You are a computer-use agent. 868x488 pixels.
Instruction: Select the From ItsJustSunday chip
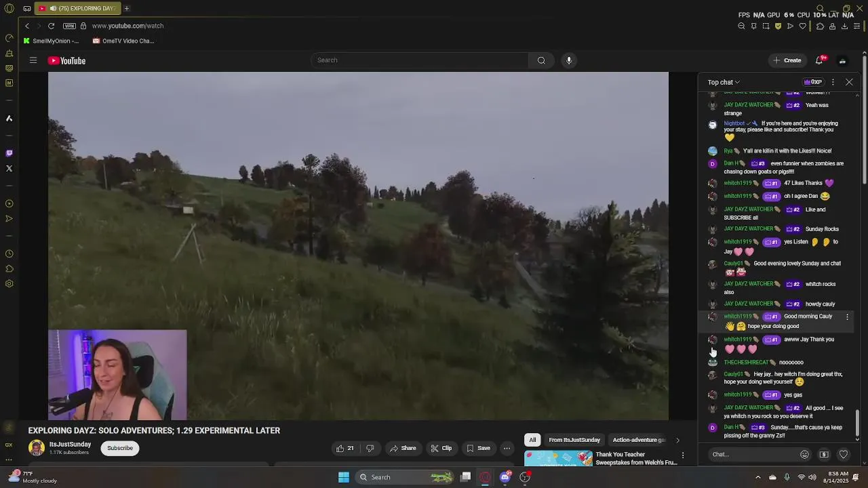pos(574,440)
